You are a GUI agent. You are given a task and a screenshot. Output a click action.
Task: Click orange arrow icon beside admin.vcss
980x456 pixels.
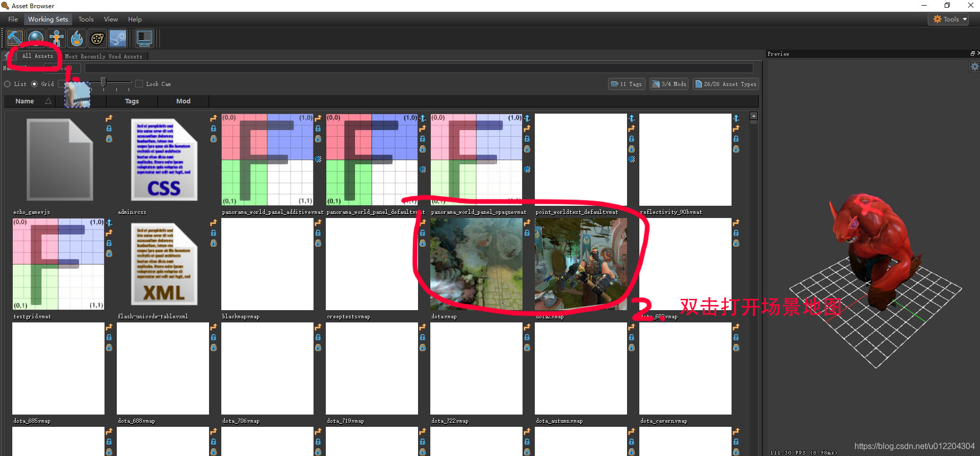[214, 118]
